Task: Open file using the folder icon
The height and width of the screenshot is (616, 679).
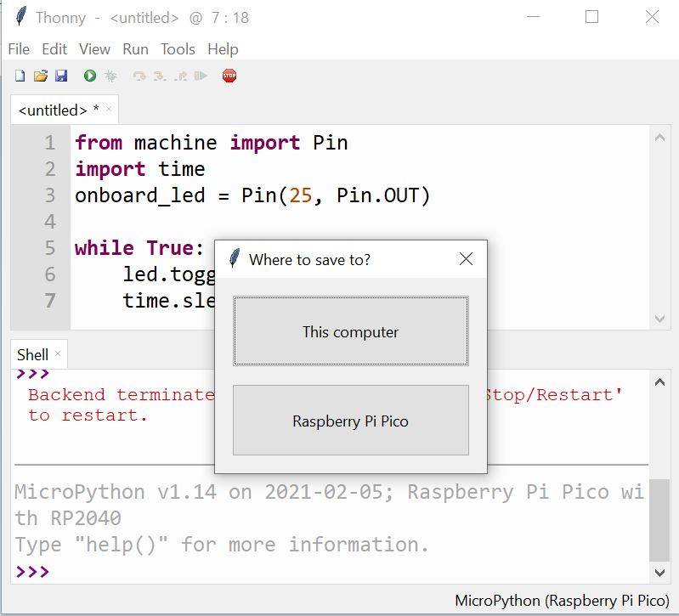Action: coord(41,76)
